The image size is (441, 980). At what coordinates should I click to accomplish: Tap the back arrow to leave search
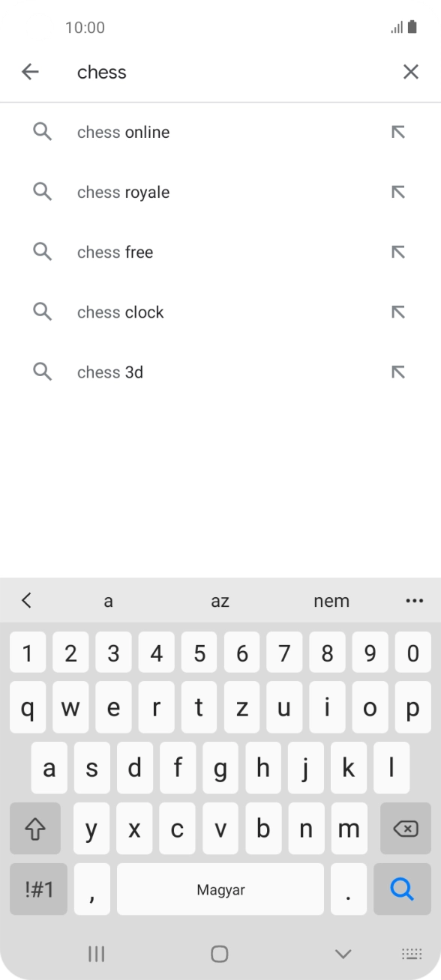(29, 71)
